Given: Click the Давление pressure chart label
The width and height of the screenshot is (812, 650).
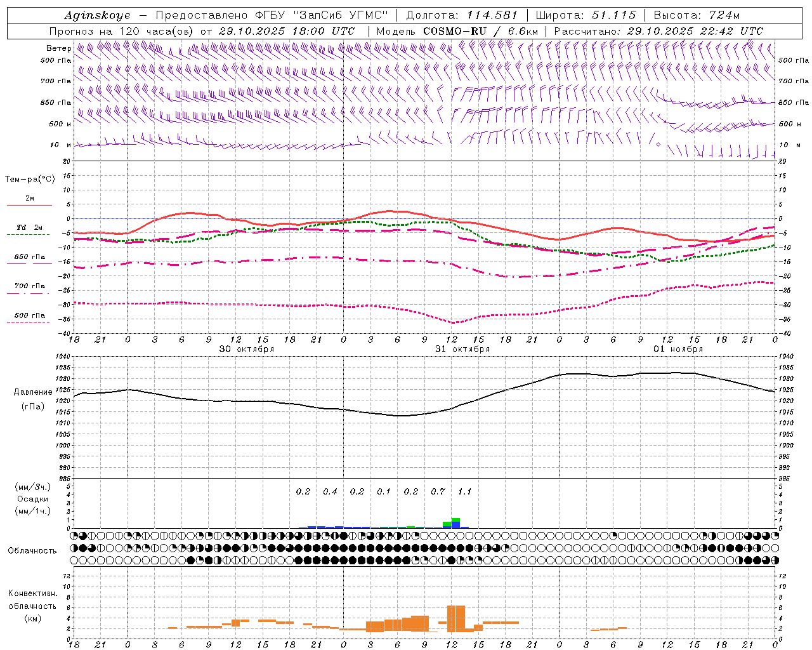Looking at the screenshot, I should [x=33, y=392].
